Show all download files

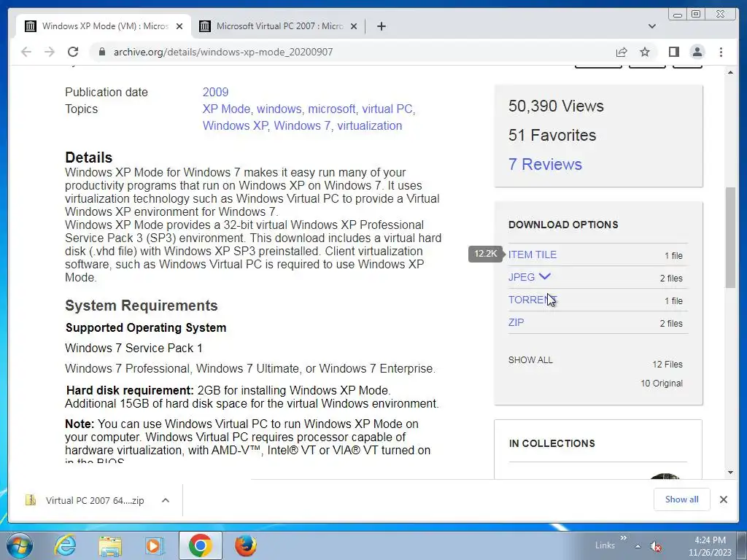pos(530,360)
